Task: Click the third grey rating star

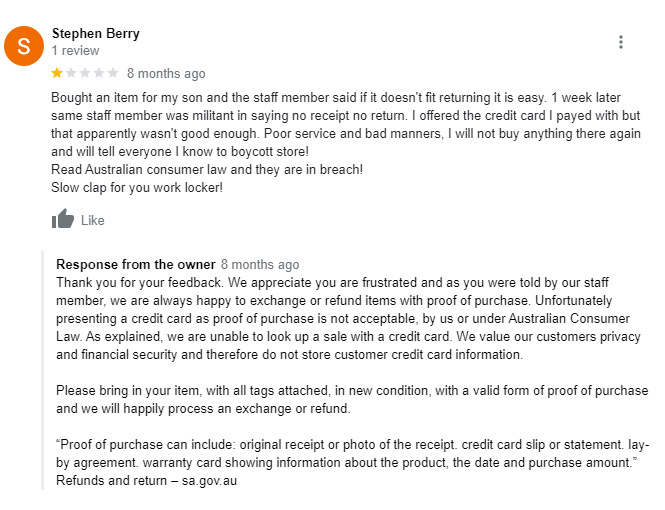Action: point(85,73)
